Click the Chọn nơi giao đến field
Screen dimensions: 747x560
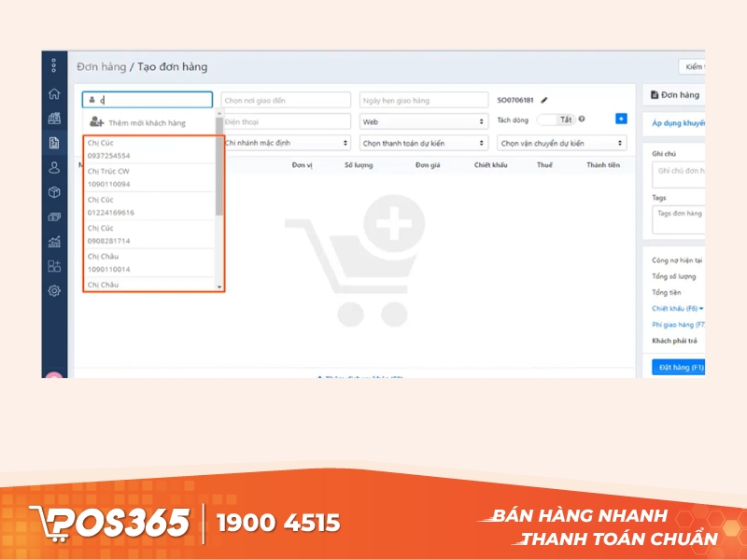pyautogui.click(x=286, y=100)
